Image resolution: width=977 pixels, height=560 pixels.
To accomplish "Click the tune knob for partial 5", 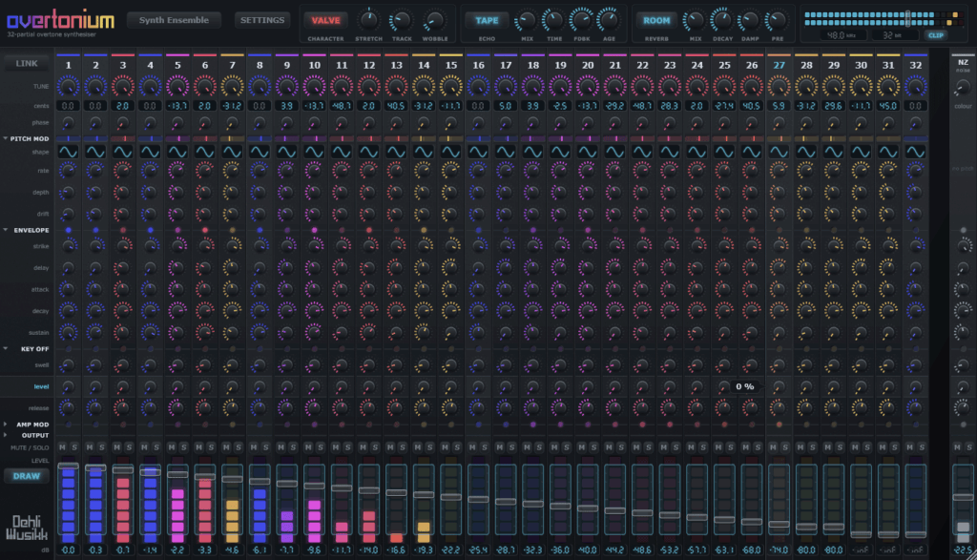I will coord(177,87).
